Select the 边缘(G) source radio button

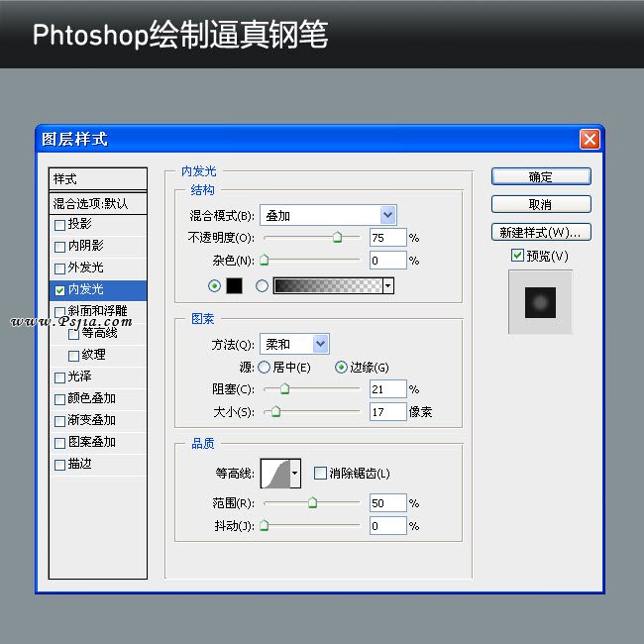(341, 367)
